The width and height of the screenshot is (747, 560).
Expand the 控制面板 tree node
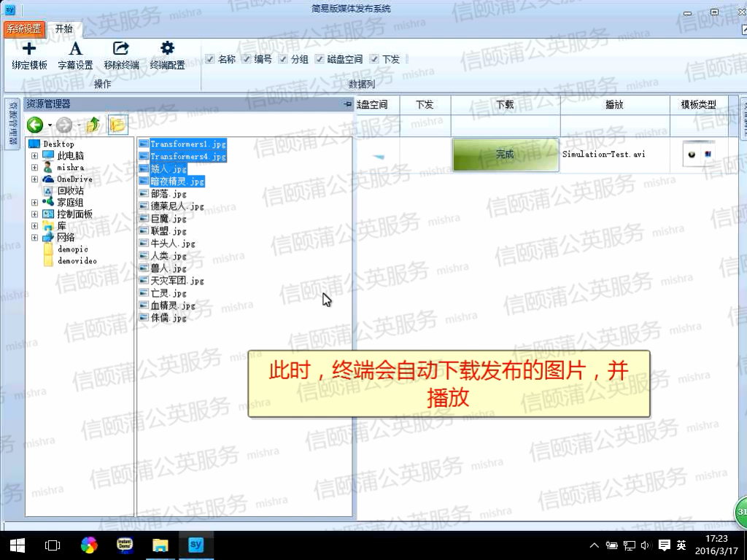pos(34,214)
